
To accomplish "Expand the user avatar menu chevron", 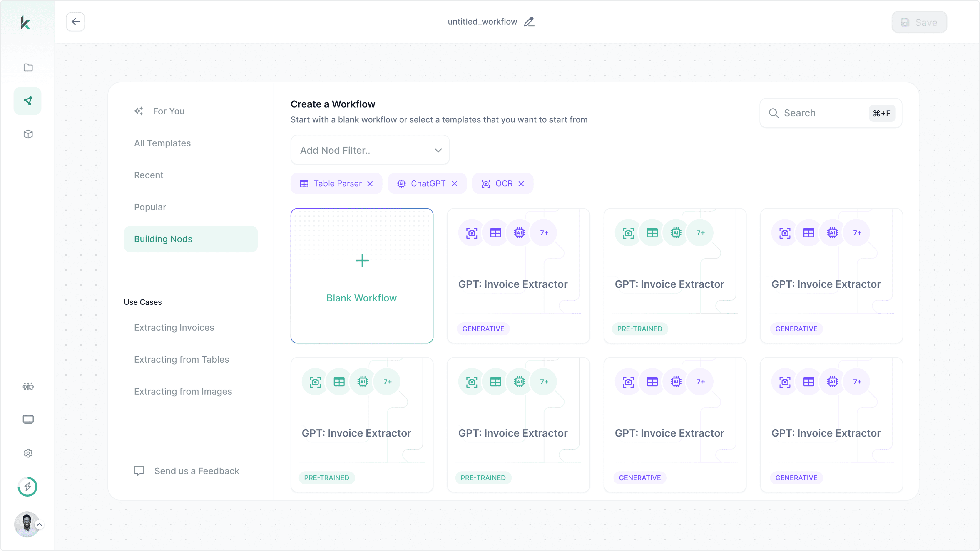I will [x=39, y=524].
